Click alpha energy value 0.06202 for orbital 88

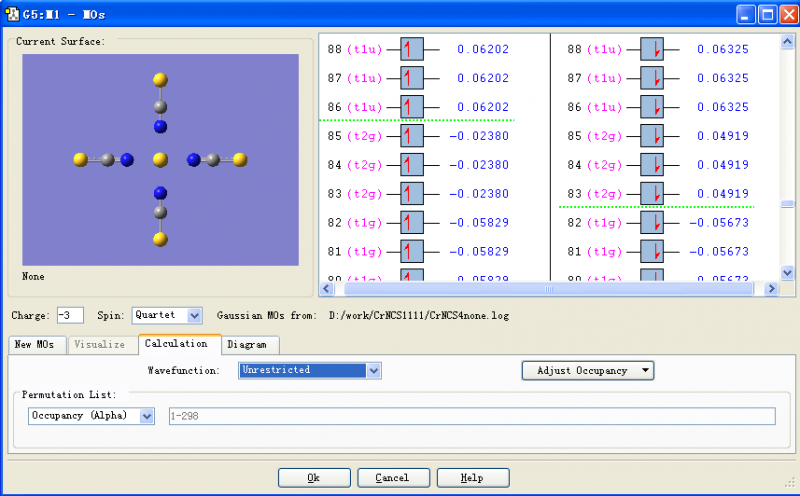point(483,49)
